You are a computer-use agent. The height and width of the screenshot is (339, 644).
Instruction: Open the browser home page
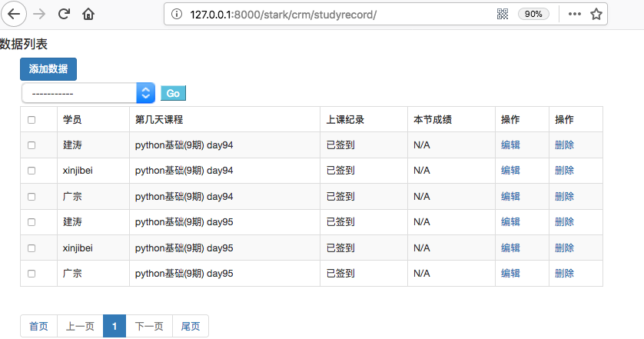(x=88, y=14)
